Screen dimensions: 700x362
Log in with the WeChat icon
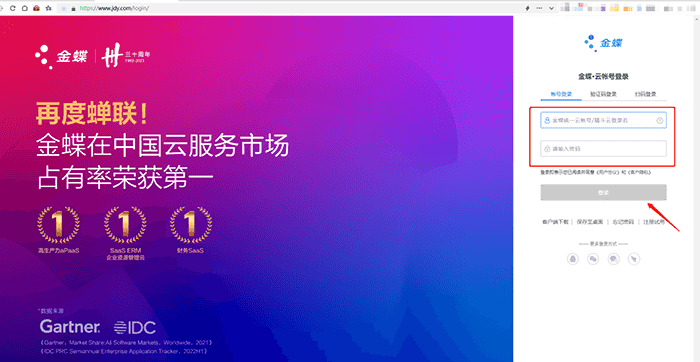click(x=593, y=259)
